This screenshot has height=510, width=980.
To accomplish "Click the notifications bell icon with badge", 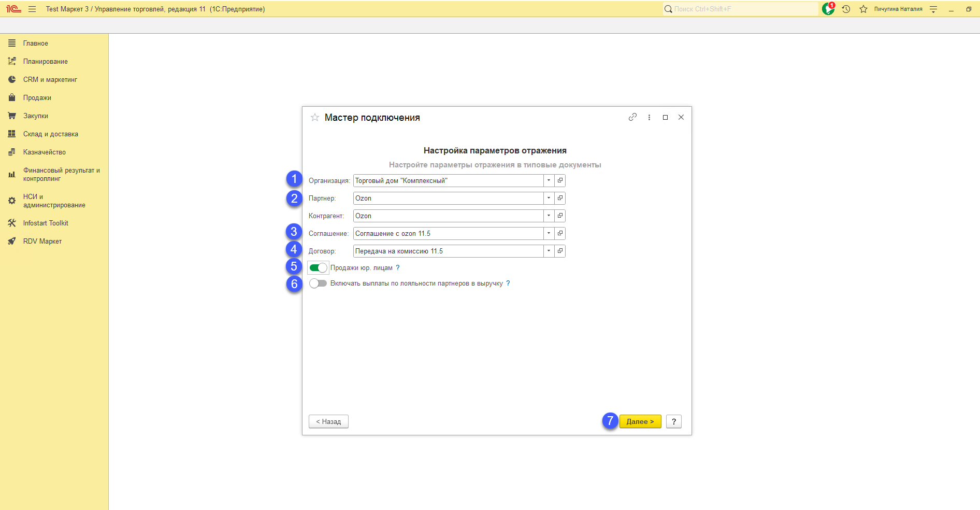I will click(x=828, y=9).
